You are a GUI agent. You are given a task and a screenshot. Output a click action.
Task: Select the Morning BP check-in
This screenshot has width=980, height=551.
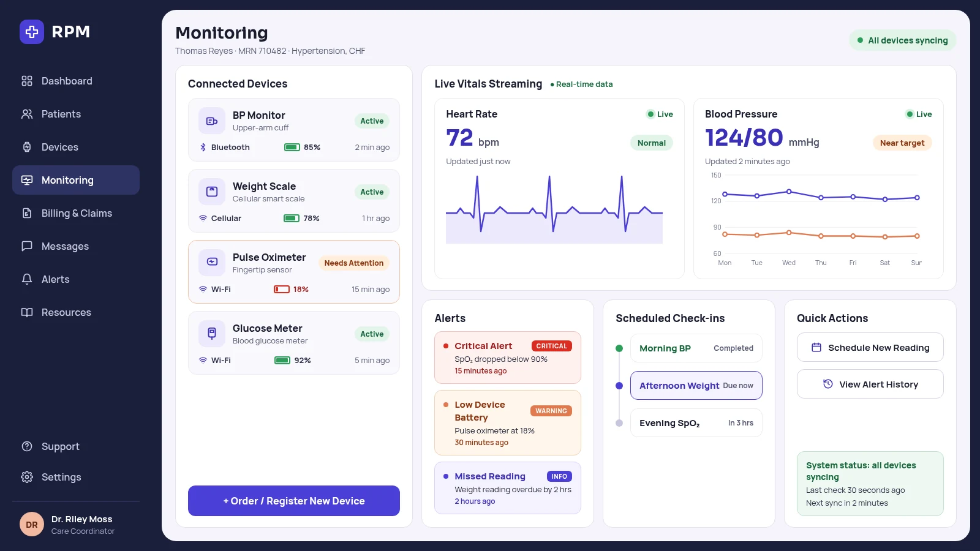click(696, 348)
